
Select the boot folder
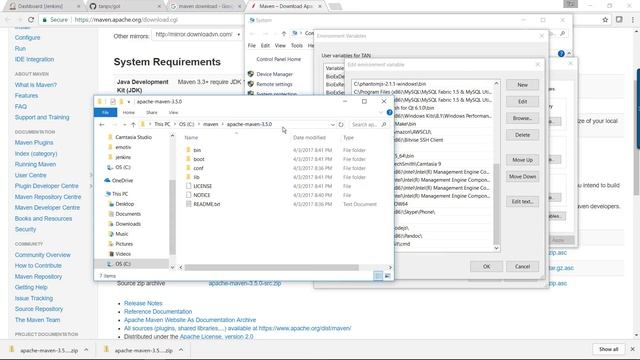pos(199,159)
